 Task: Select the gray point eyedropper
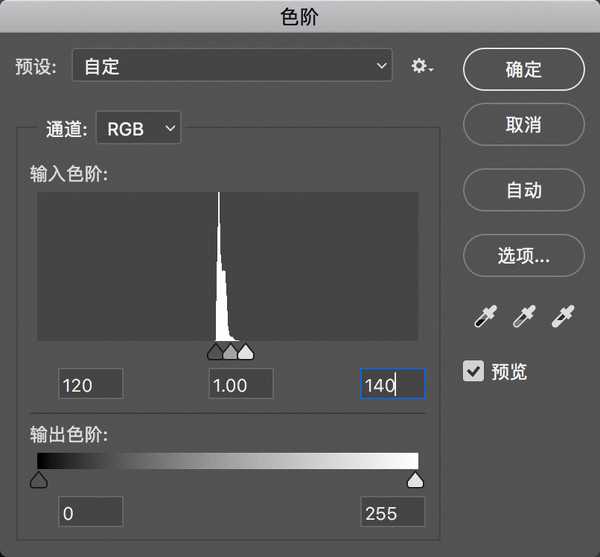(524, 318)
